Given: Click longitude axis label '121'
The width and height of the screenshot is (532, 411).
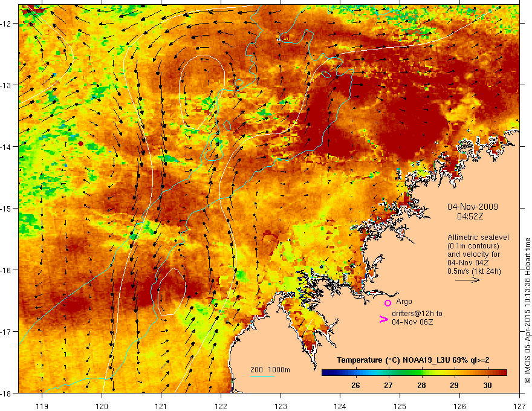Looking at the screenshot, I should pyautogui.click(x=161, y=406).
